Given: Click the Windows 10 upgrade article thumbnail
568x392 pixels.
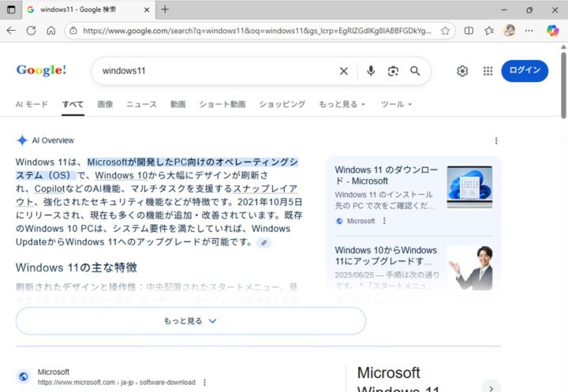Looking at the screenshot, I should pyautogui.click(x=470, y=267).
